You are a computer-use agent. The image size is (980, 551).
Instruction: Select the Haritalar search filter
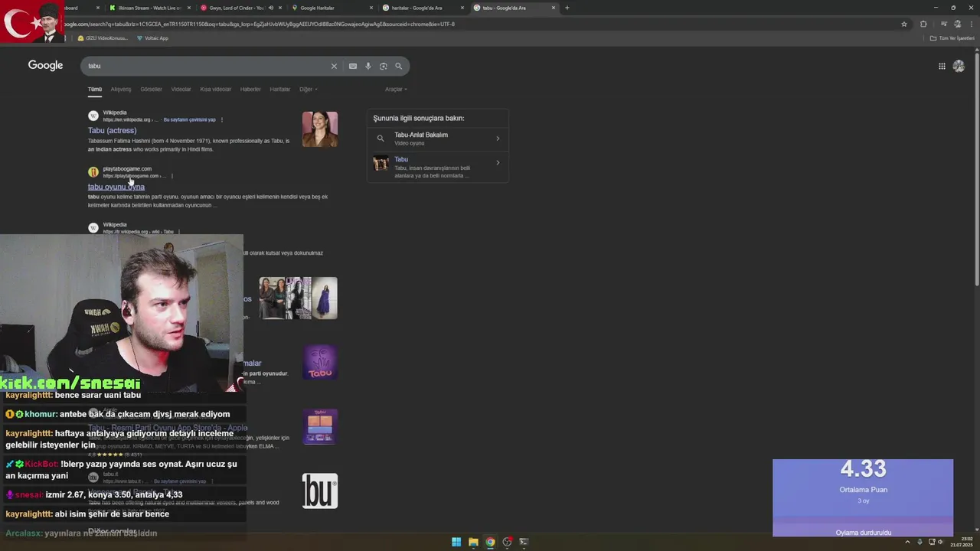point(280,89)
